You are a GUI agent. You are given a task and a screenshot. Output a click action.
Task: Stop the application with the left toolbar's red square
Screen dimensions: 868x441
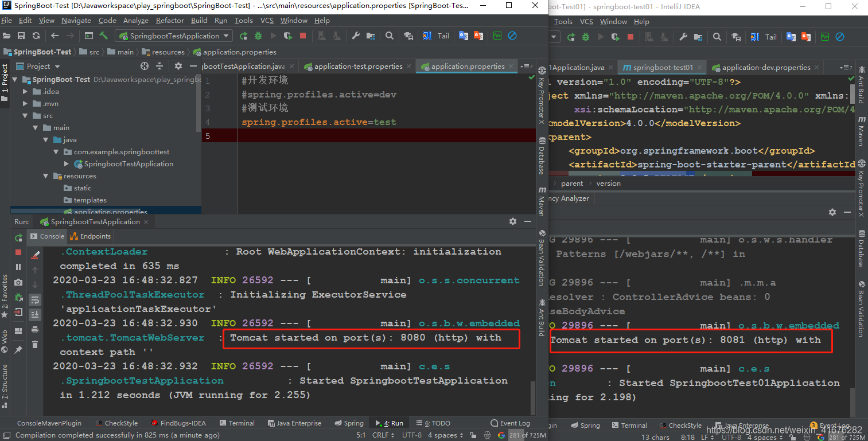303,36
